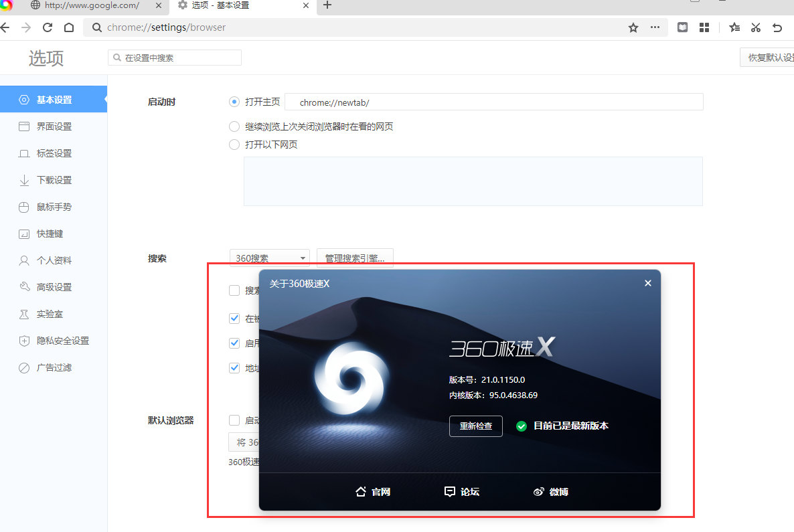Click 恢复默认设置 button
This screenshot has width=794, height=532.
pyautogui.click(x=769, y=58)
